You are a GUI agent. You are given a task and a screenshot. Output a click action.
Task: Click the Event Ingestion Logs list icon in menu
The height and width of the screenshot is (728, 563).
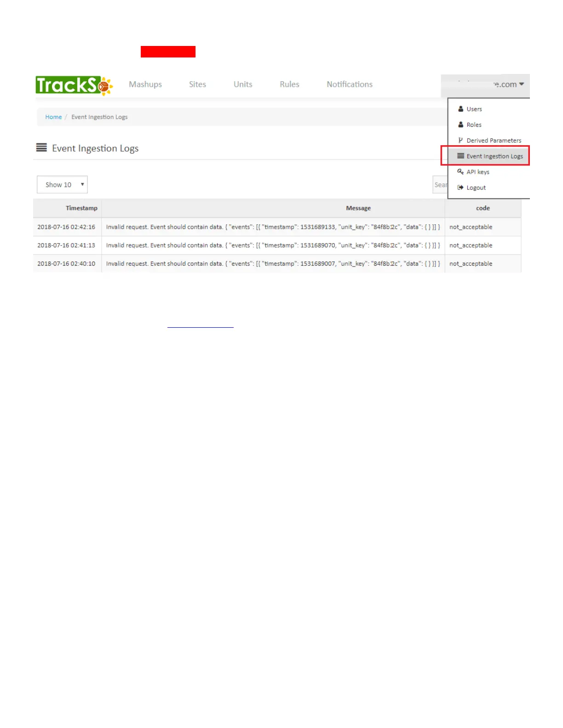pyautogui.click(x=460, y=156)
